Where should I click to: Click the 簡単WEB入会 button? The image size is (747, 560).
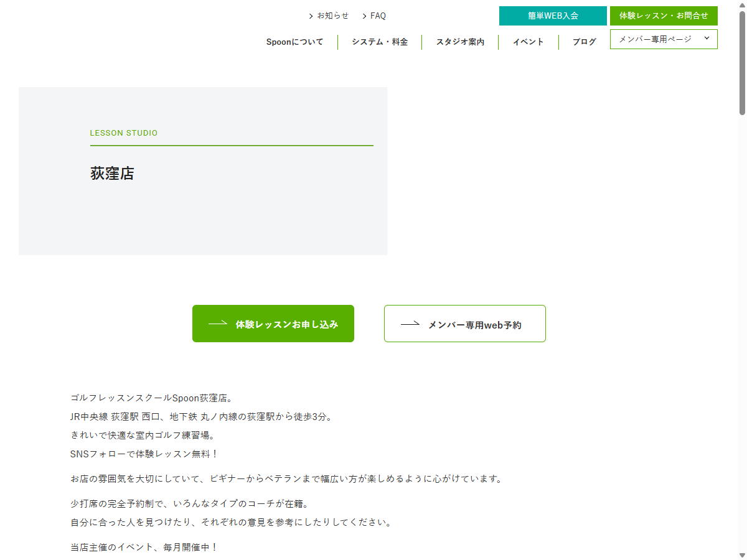553,16
